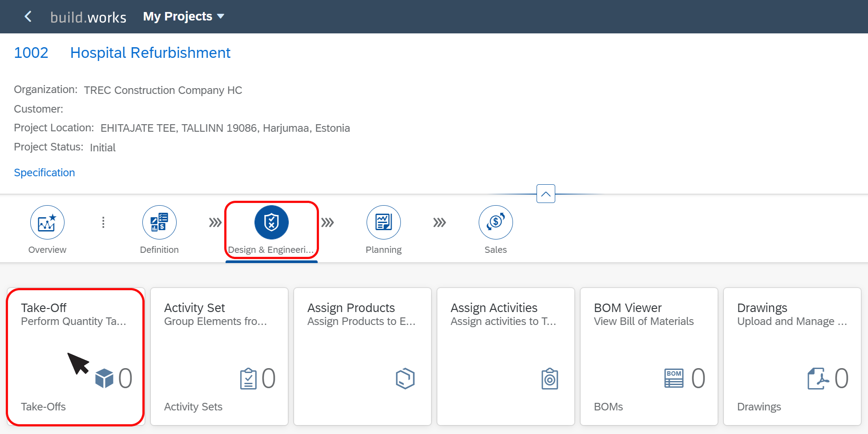The width and height of the screenshot is (868, 434).
Task: Open the Drawings tile
Action: point(792,357)
